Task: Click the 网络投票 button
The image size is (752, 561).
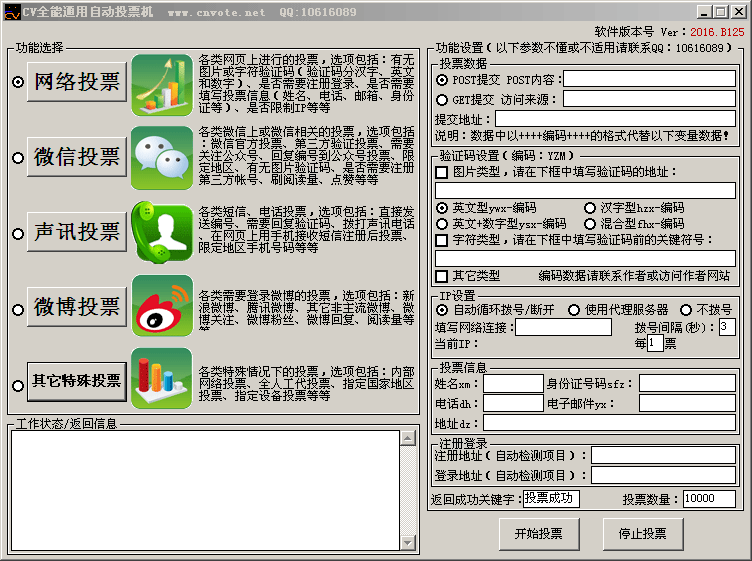Action: pos(77,83)
